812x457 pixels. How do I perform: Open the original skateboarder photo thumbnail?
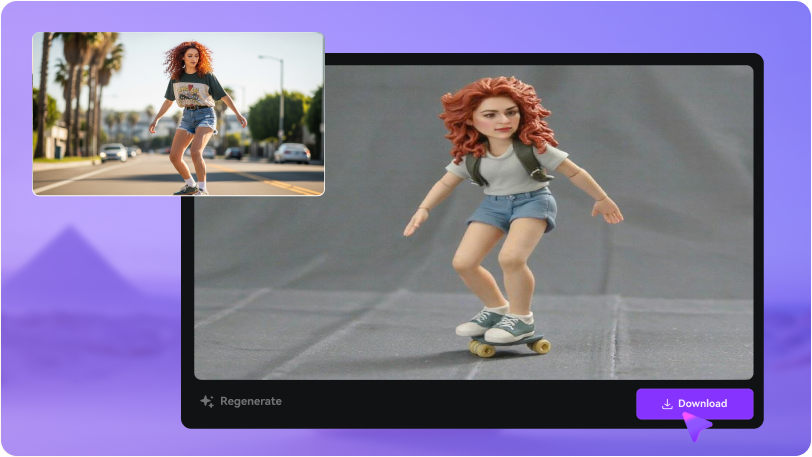point(179,114)
